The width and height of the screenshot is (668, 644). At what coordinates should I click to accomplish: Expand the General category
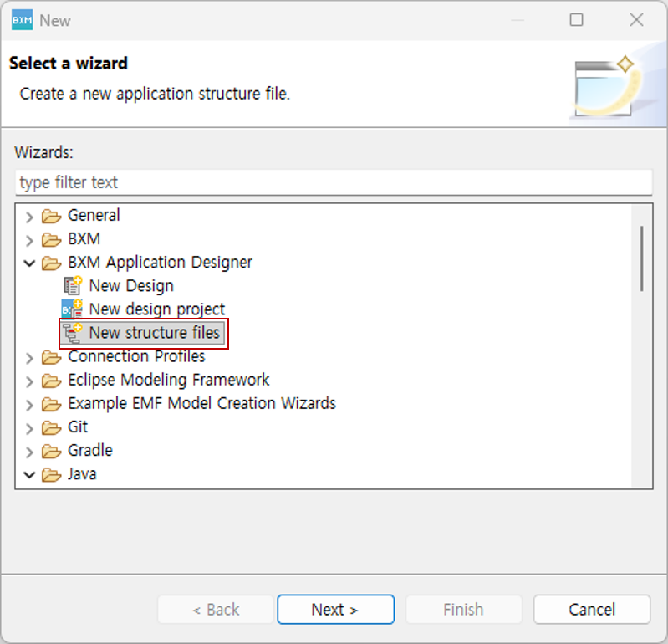tap(30, 217)
